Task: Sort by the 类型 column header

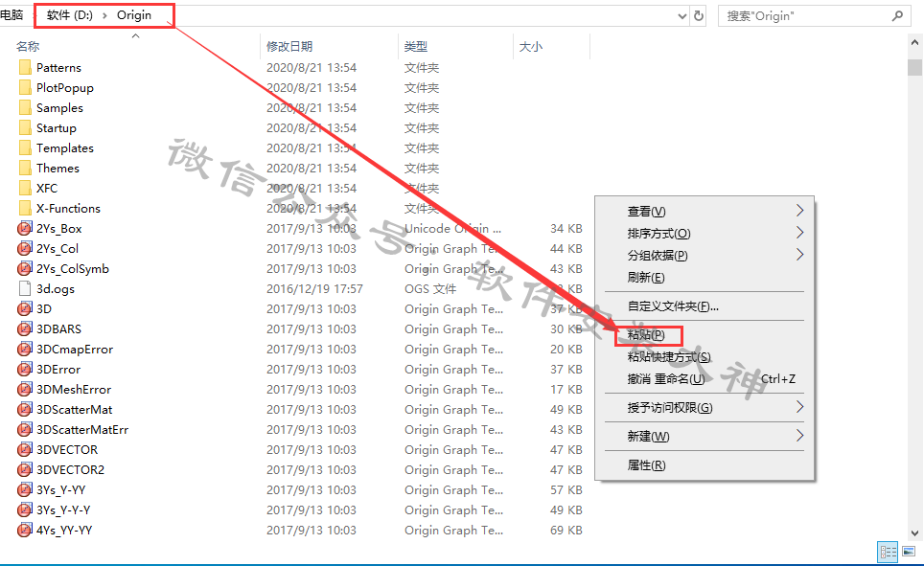Action: pos(415,47)
